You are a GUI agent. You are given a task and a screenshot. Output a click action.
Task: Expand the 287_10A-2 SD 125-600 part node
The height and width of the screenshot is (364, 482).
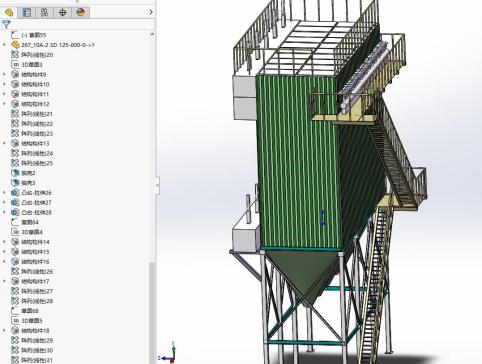(x=4, y=45)
